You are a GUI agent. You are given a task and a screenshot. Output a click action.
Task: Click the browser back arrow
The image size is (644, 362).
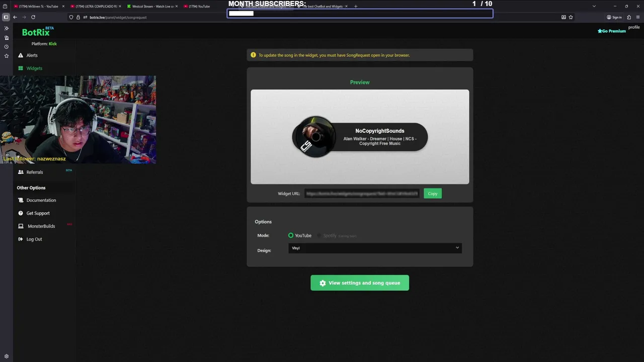click(x=15, y=17)
